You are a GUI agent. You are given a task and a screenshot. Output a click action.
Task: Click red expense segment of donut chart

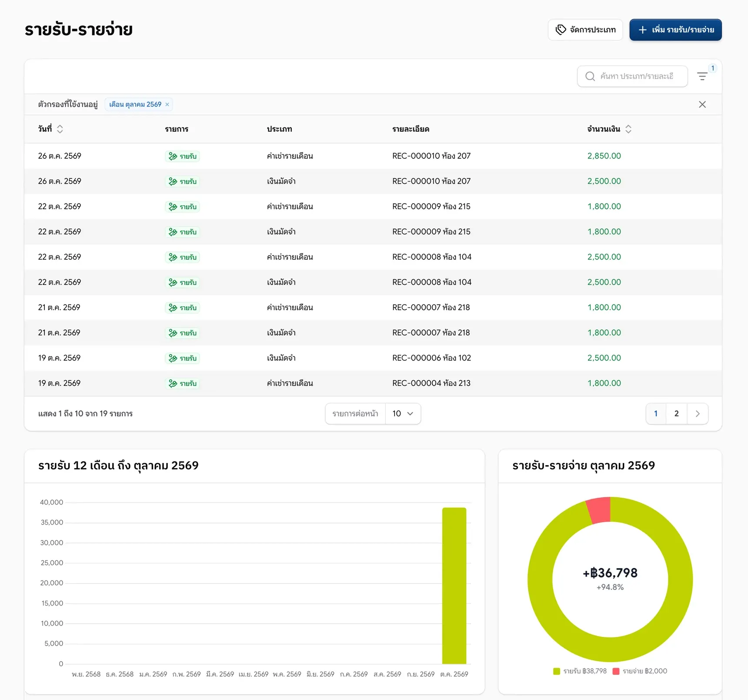click(x=599, y=510)
